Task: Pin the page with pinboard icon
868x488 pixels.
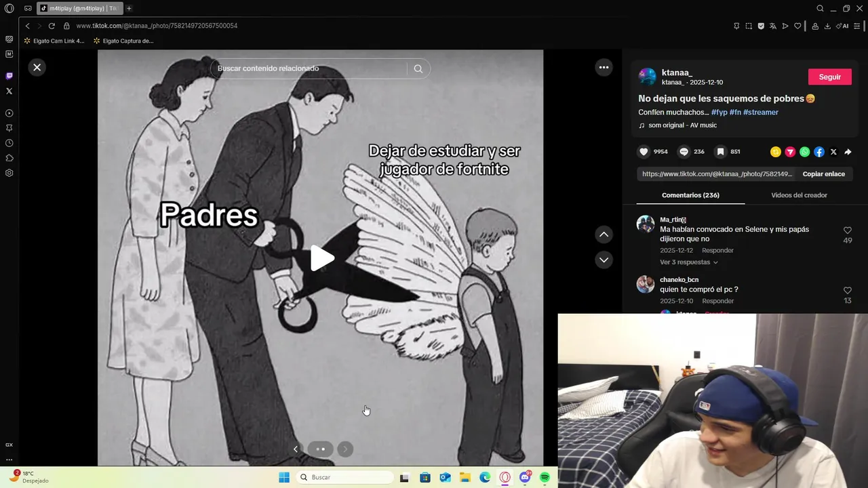Action: [736, 26]
